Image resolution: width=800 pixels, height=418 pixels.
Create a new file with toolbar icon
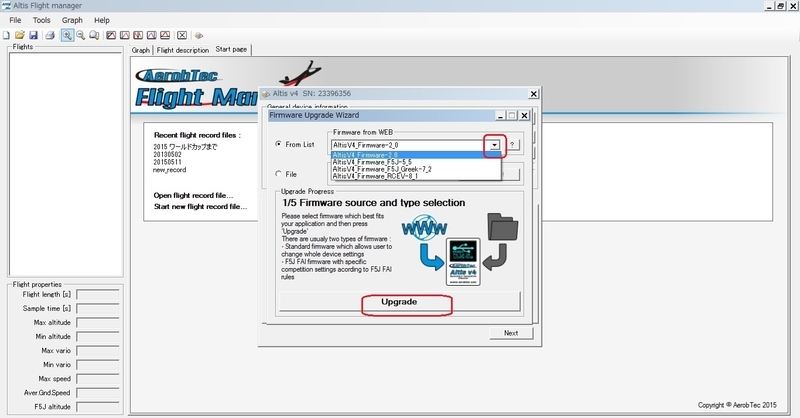click(x=6, y=35)
